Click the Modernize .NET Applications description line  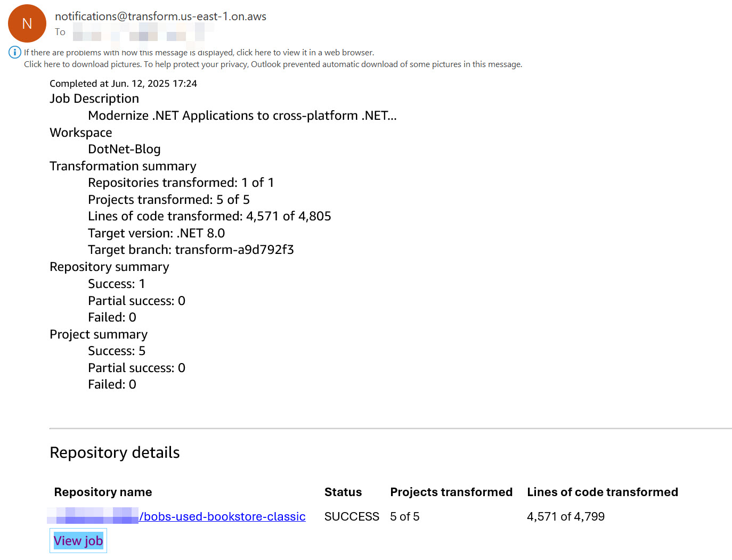(x=242, y=116)
